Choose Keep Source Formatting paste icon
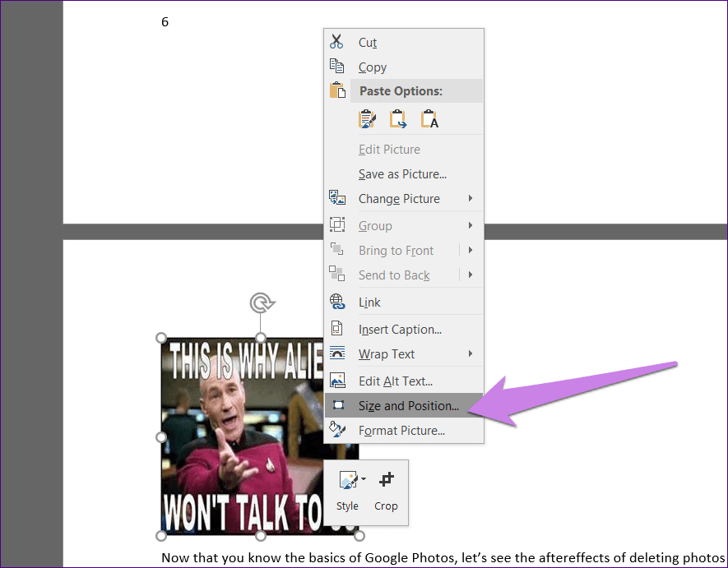 [x=367, y=119]
